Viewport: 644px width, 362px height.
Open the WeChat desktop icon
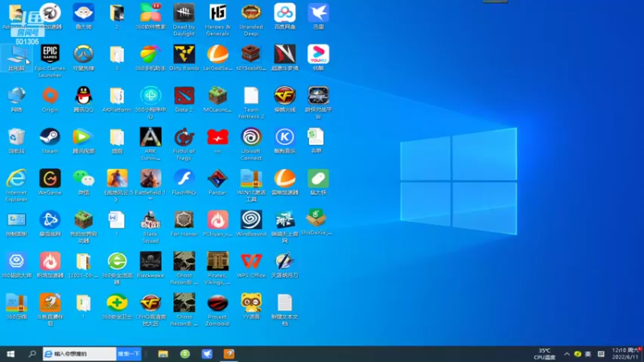point(84,179)
